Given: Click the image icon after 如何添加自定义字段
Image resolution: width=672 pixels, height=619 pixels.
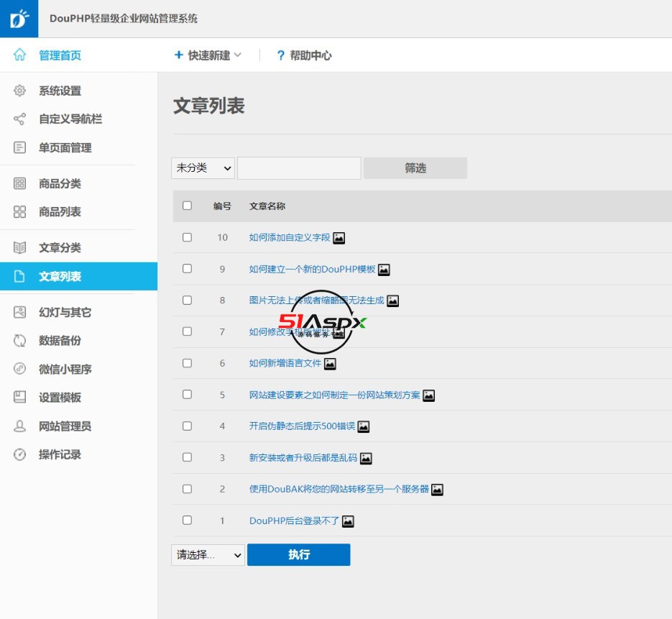Looking at the screenshot, I should click(x=339, y=238).
